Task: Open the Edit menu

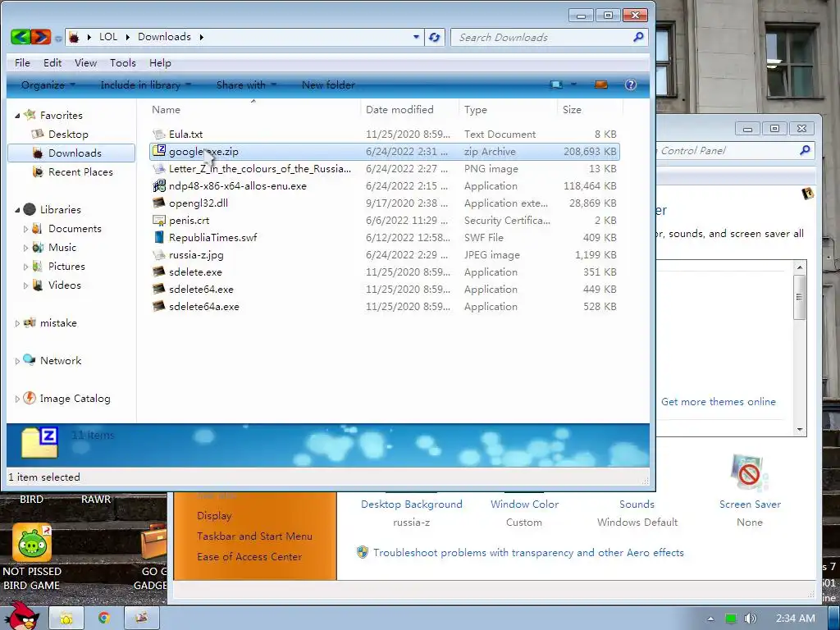Action: pos(52,62)
